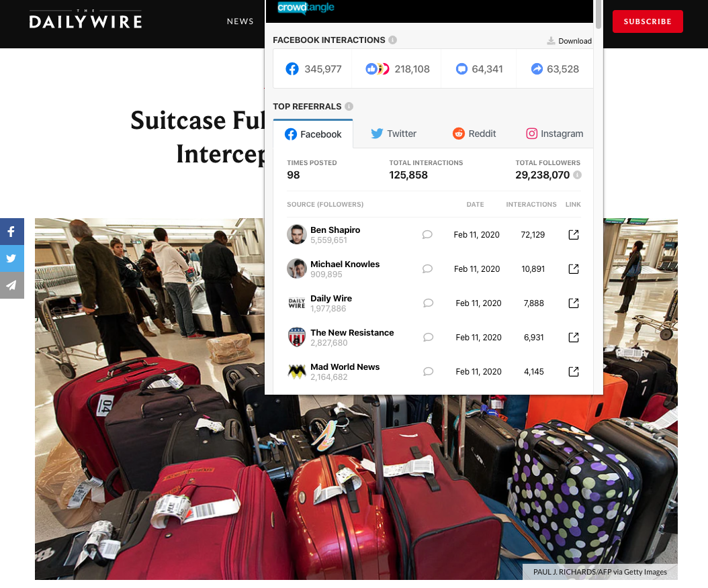Viewport: 708px width, 588px height.
Task: Share article via the paper plane icon
Action: pyautogui.click(x=11, y=285)
